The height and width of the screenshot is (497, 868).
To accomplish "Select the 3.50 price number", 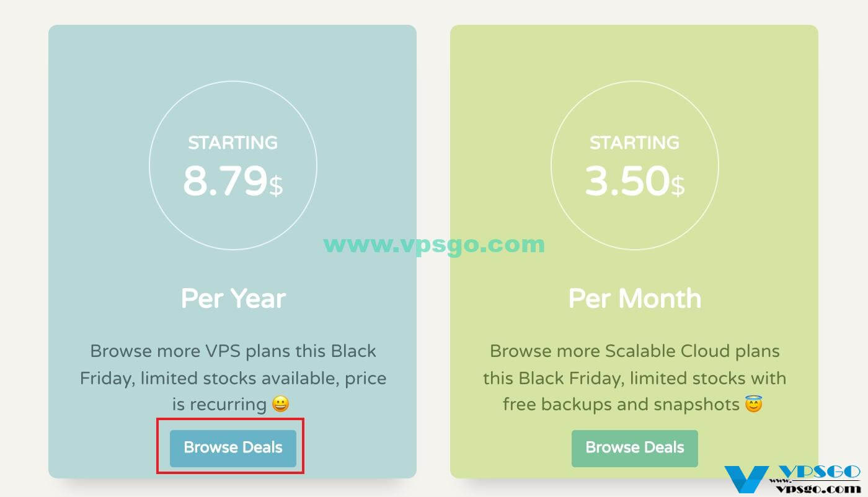I will pos(627,182).
